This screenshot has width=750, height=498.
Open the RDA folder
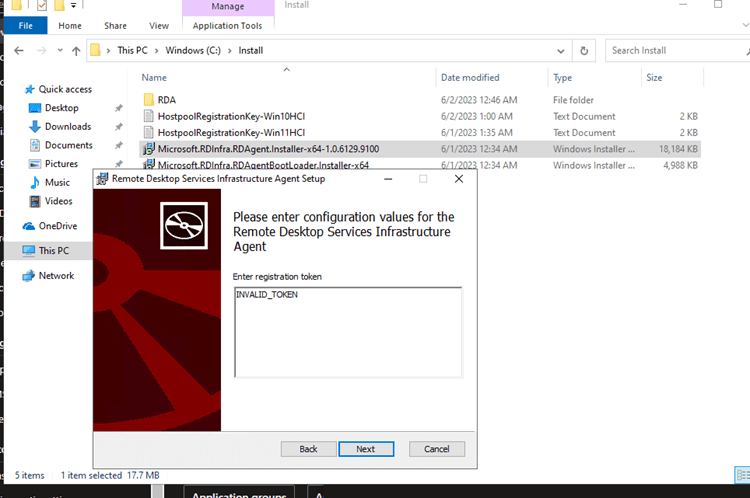tap(166, 100)
